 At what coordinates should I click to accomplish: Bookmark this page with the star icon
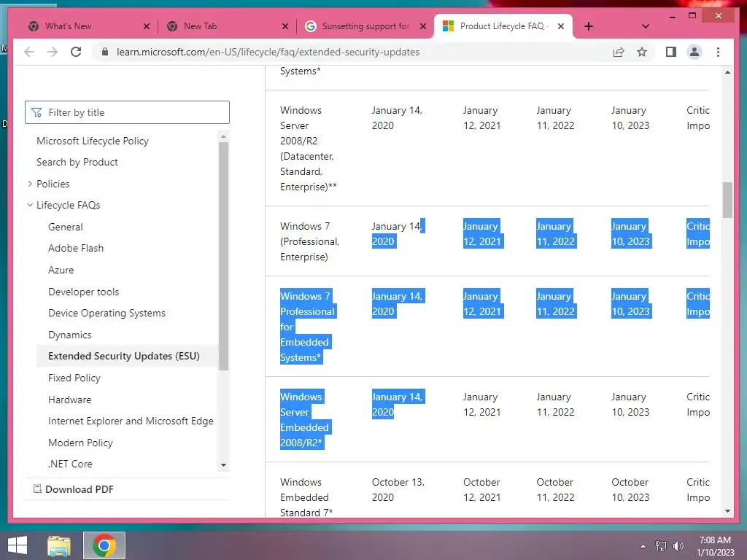coord(642,52)
